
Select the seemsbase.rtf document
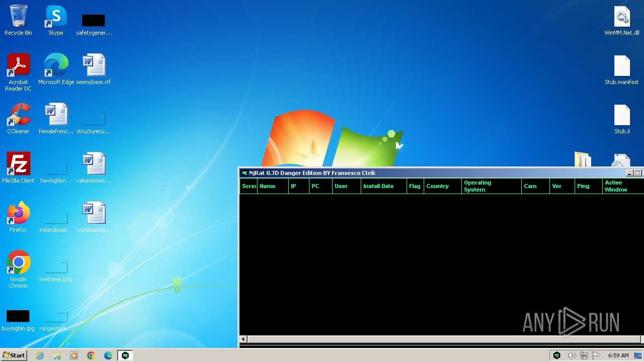[94, 69]
